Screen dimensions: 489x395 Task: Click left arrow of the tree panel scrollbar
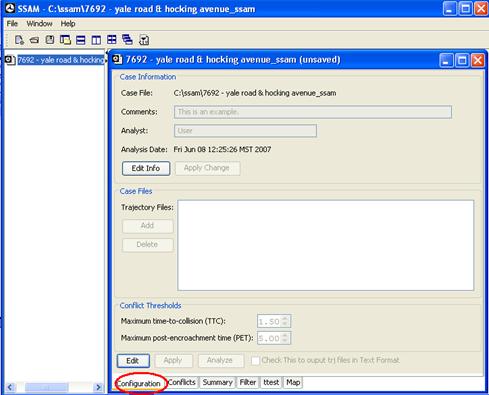tap(10, 387)
